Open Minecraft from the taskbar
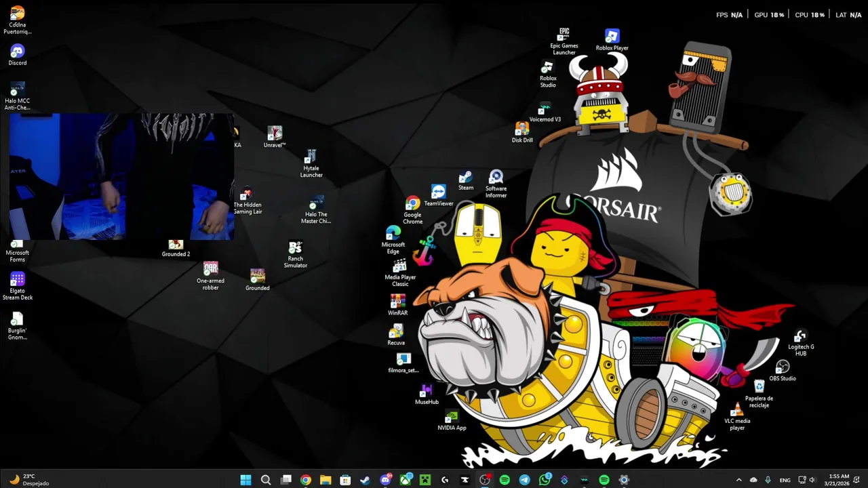The width and height of the screenshot is (868, 488). click(x=425, y=480)
